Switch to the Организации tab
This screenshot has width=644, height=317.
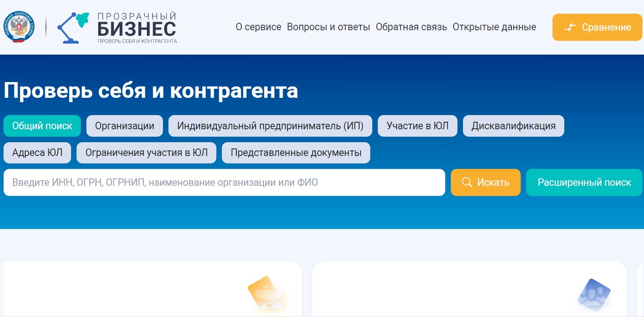click(x=124, y=126)
